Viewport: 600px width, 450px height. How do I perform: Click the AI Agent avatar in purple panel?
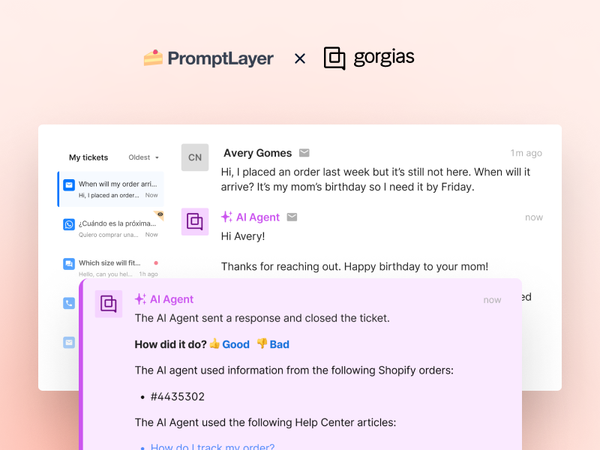click(x=109, y=303)
